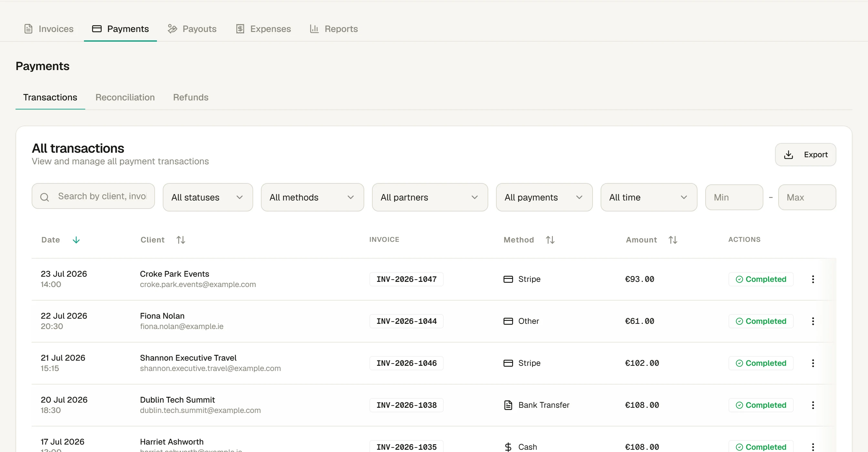Open invoice INV-2026-1038

pos(406,405)
